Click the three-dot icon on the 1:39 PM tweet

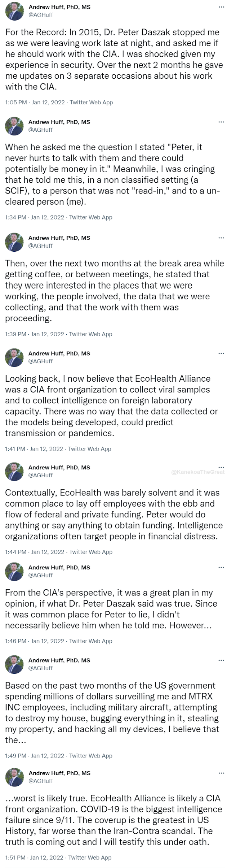pyautogui.click(x=221, y=238)
